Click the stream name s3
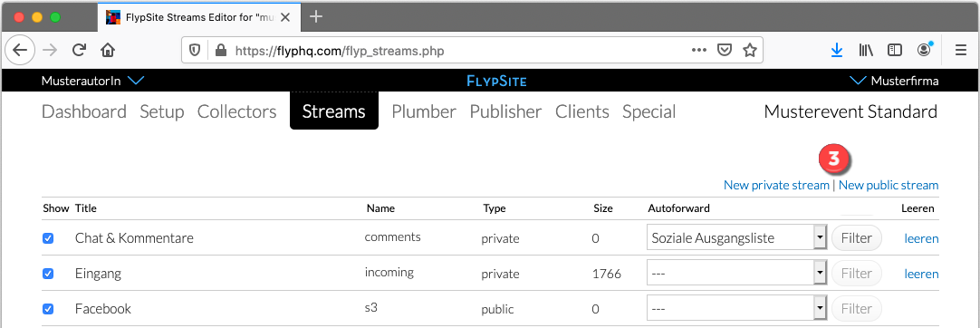The height and width of the screenshot is (328, 980). point(372,307)
